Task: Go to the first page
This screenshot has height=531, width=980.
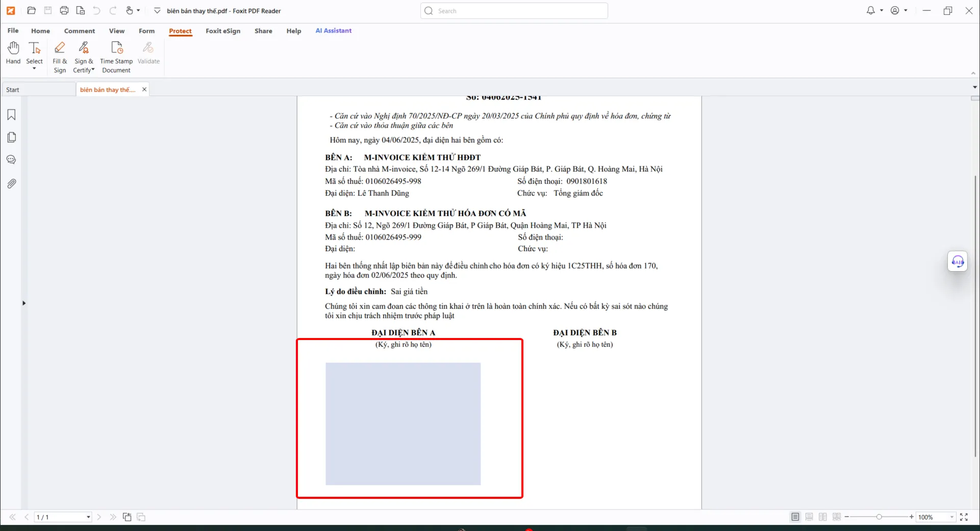Action: click(13, 517)
